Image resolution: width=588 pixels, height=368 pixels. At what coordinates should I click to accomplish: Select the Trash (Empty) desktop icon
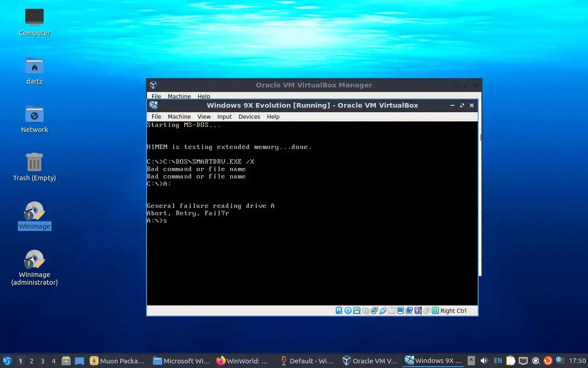34,167
